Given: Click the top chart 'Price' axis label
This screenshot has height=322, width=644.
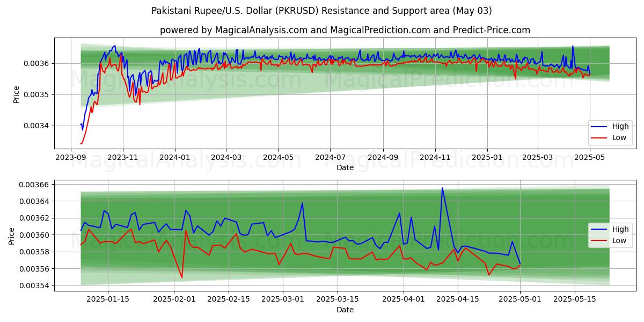Looking at the screenshot, I should point(16,94).
